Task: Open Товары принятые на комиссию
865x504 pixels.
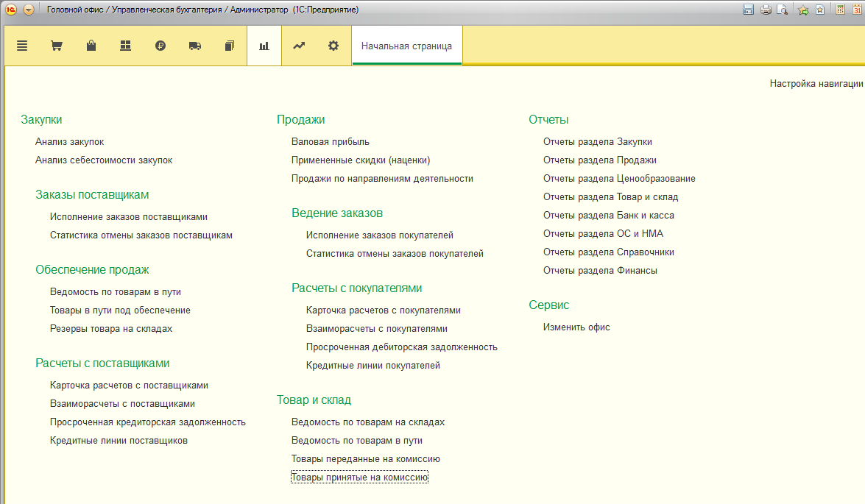Action: click(x=360, y=477)
